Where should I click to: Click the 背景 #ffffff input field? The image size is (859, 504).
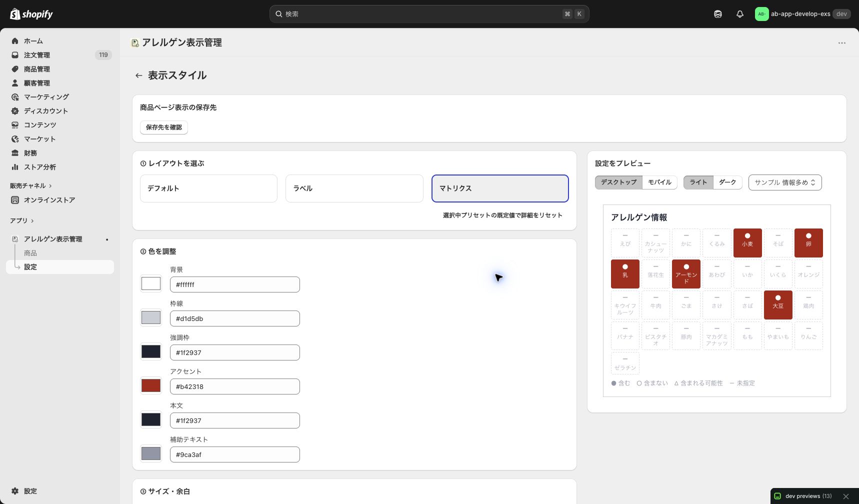click(x=235, y=284)
